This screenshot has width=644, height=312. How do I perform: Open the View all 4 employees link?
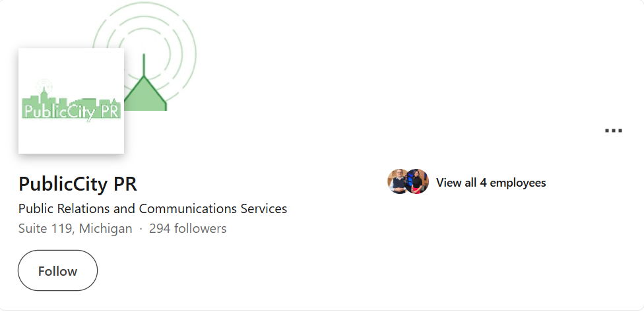click(491, 183)
